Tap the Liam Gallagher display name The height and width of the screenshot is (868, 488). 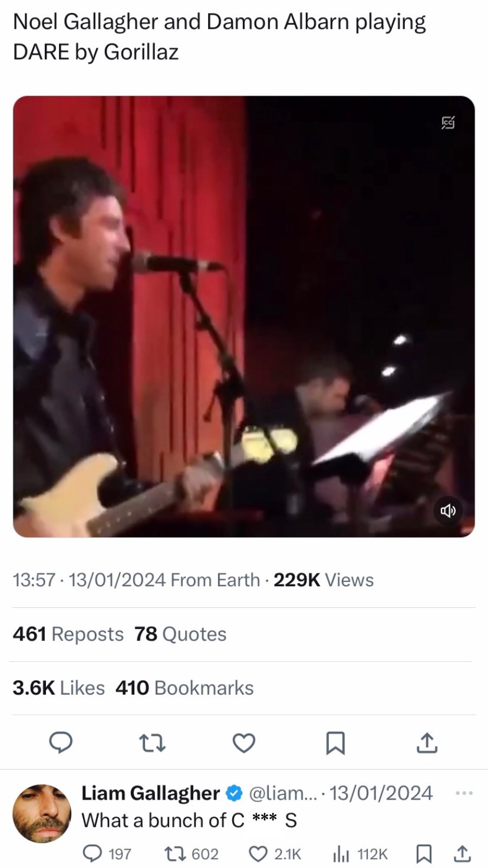click(150, 793)
